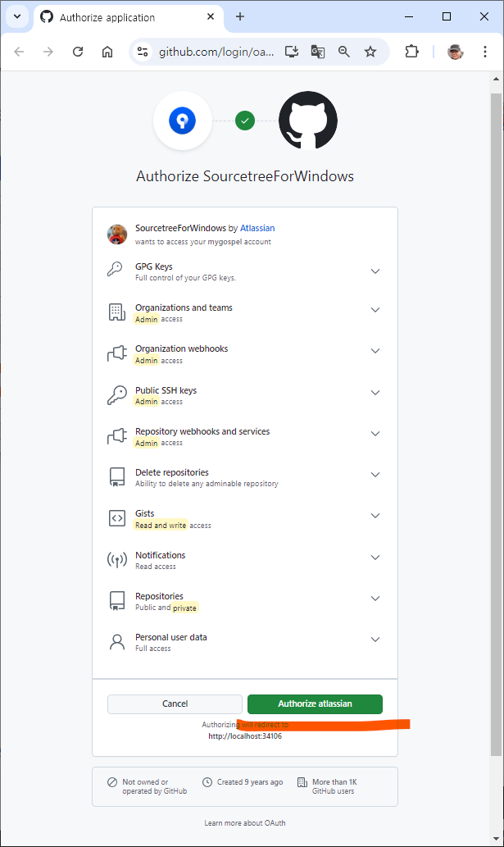Click the zoom magnifier icon
The width and height of the screenshot is (504, 847).
[343, 52]
